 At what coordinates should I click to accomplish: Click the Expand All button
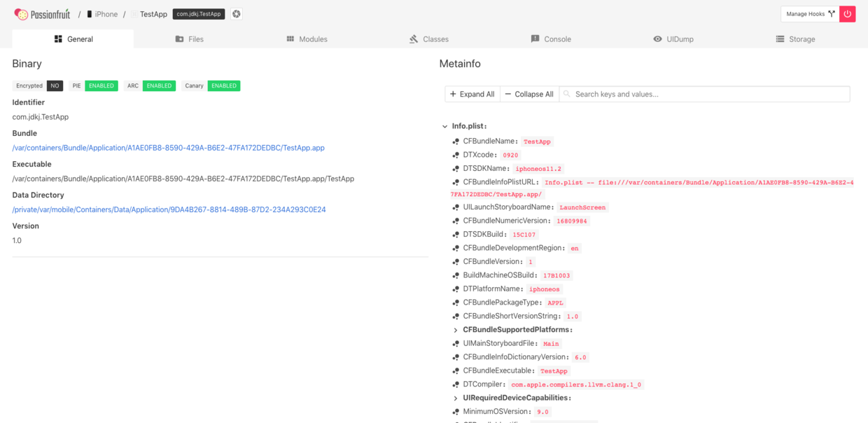click(472, 94)
